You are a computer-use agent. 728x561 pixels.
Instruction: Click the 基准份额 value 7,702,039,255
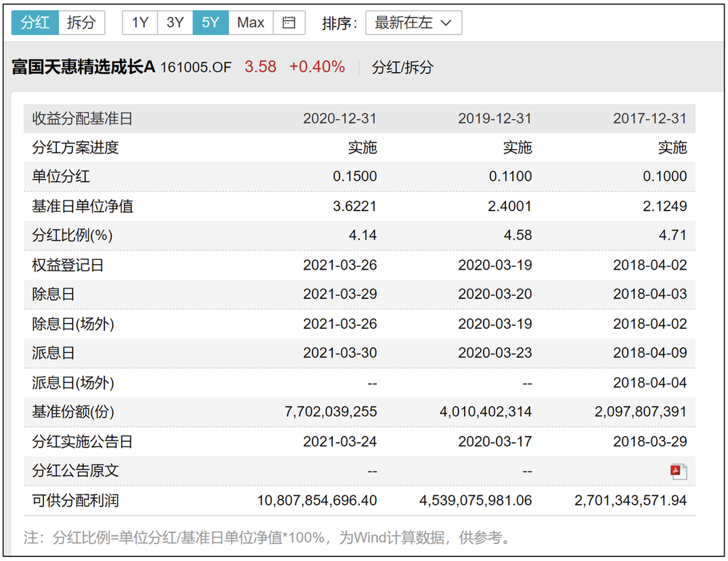click(330, 412)
